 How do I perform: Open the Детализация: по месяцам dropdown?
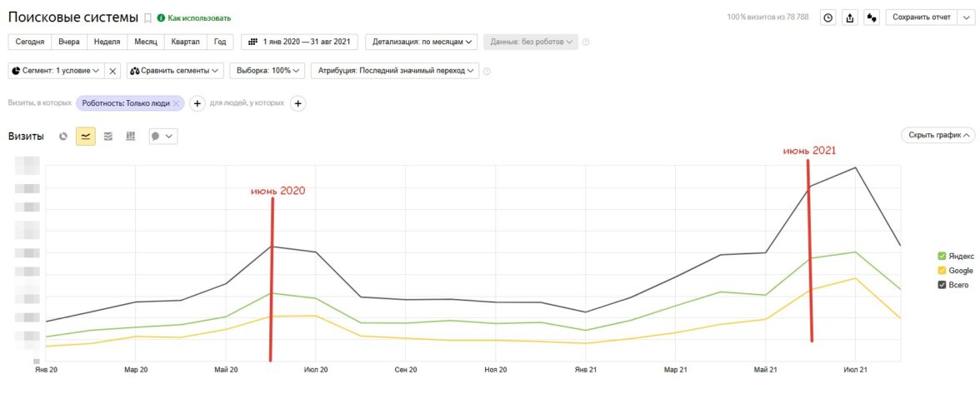point(423,42)
